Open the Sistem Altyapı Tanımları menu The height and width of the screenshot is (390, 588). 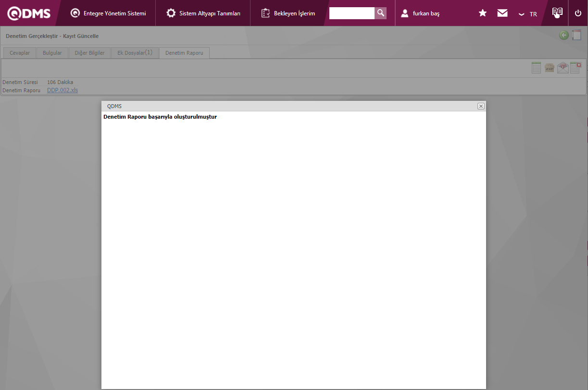tap(203, 13)
